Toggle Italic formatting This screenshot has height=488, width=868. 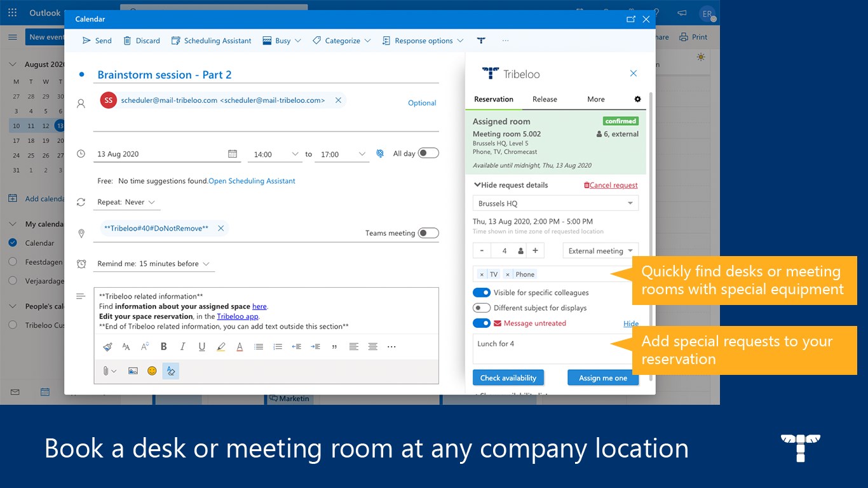(183, 347)
